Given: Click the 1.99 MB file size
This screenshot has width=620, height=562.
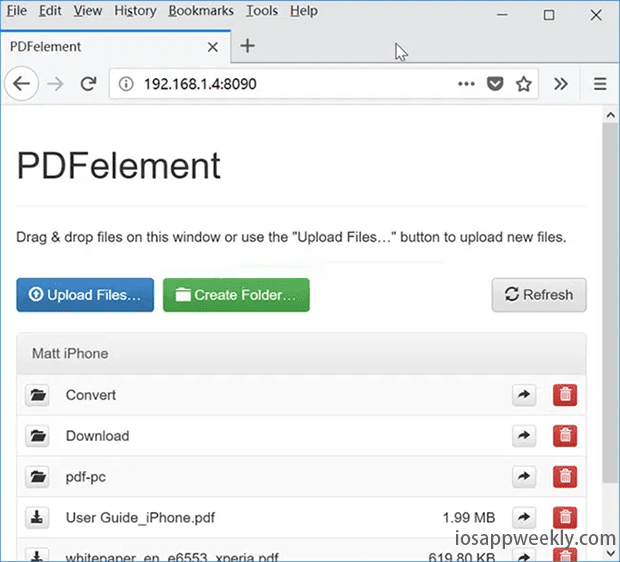Looking at the screenshot, I should [x=469, y=517].
